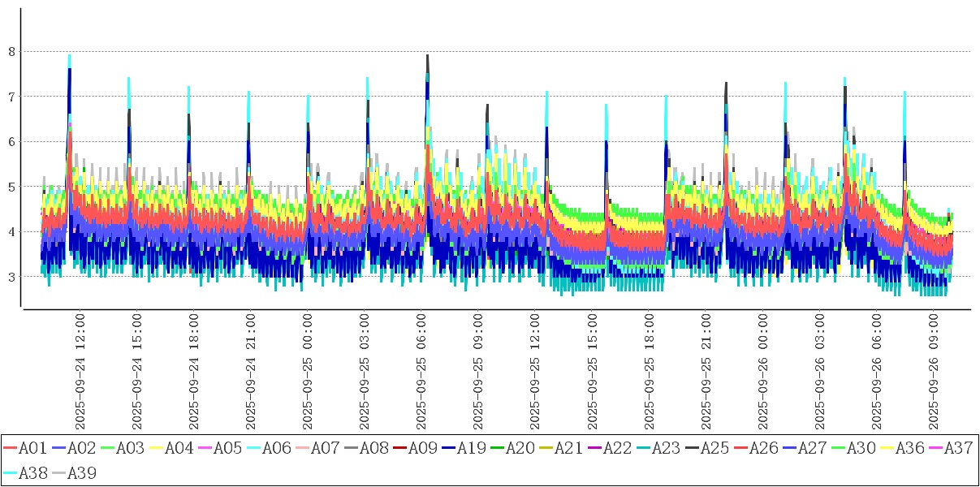Click the A37 legend entry
The image size is (980, 487).
pyautogui.click(x=951, y=448)
